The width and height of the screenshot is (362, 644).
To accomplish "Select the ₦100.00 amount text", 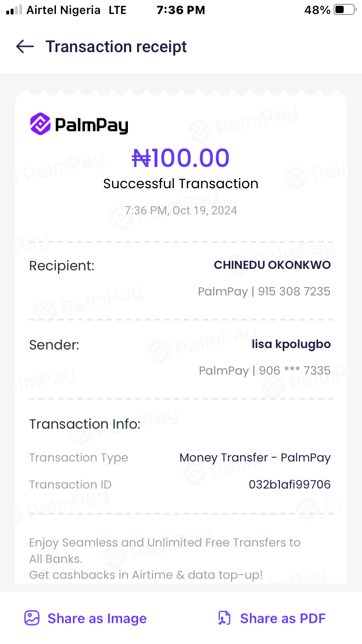I will pyautogui.click(x=181, y=158).
